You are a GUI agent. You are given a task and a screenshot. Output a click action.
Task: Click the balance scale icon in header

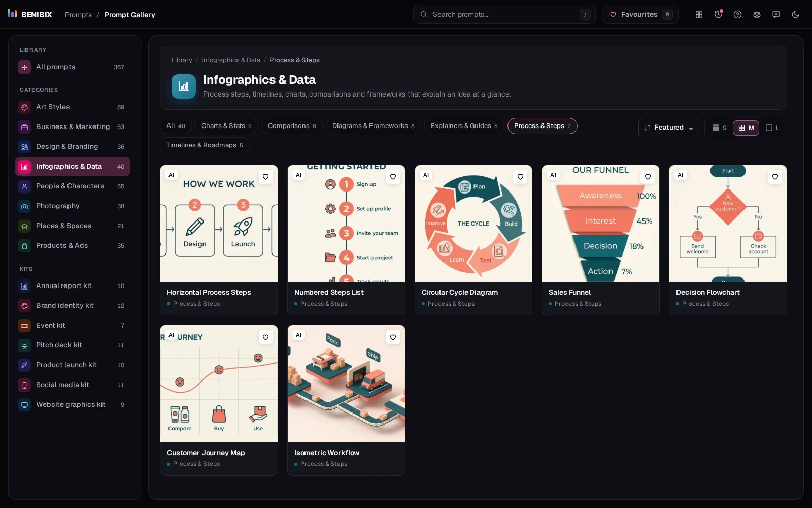click(757, 14)
